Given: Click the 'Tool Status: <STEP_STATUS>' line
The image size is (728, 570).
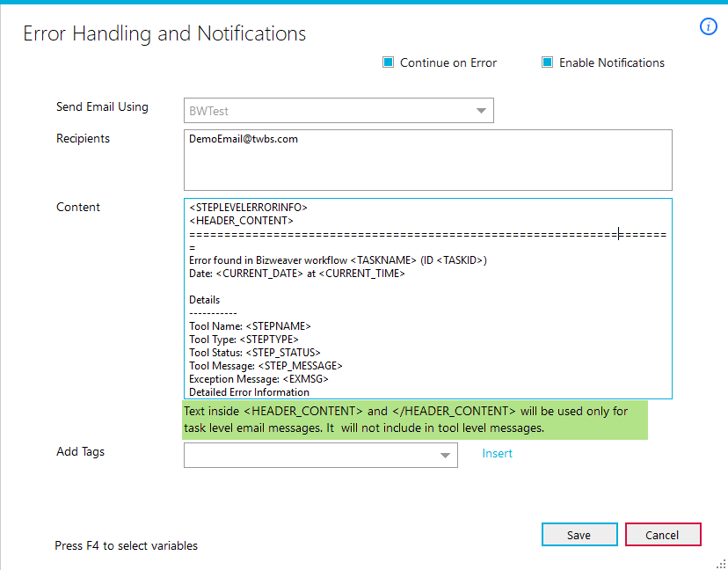Looking at the screenshot, I should coord(255,353).
